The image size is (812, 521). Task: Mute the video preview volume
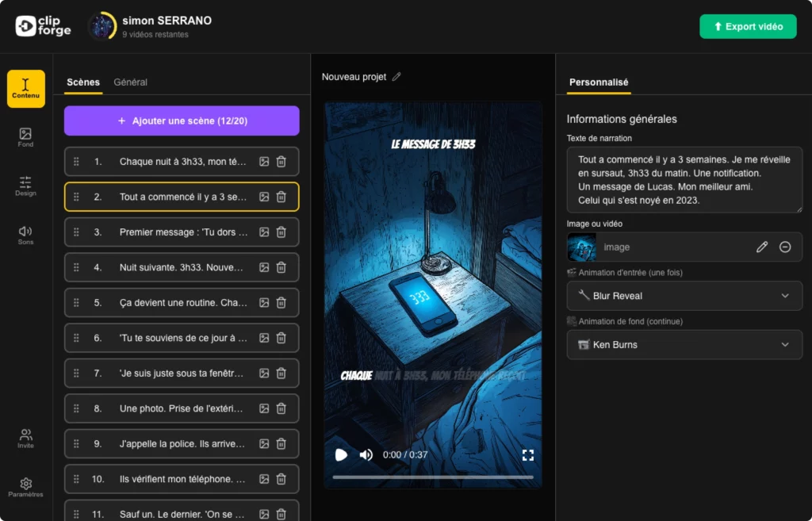[366, 455]
